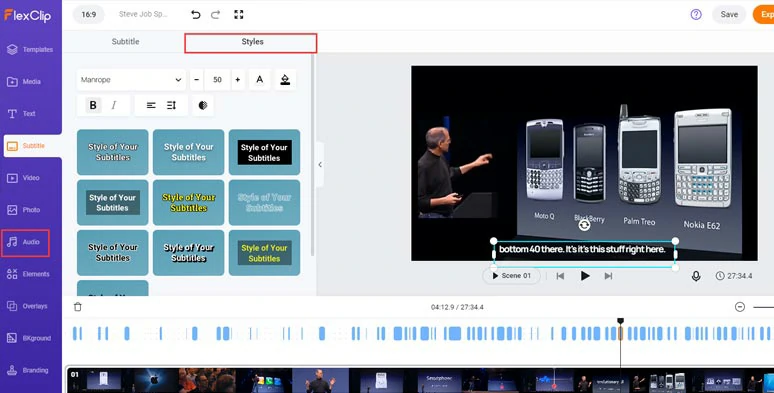
Task: Open the line spacing options
Action: point(171,105)
